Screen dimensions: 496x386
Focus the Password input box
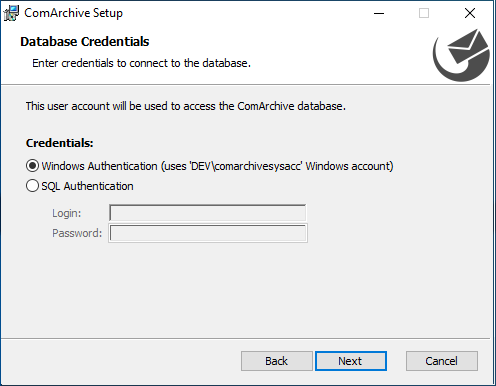pyautogui.click(x=208, y=233)
